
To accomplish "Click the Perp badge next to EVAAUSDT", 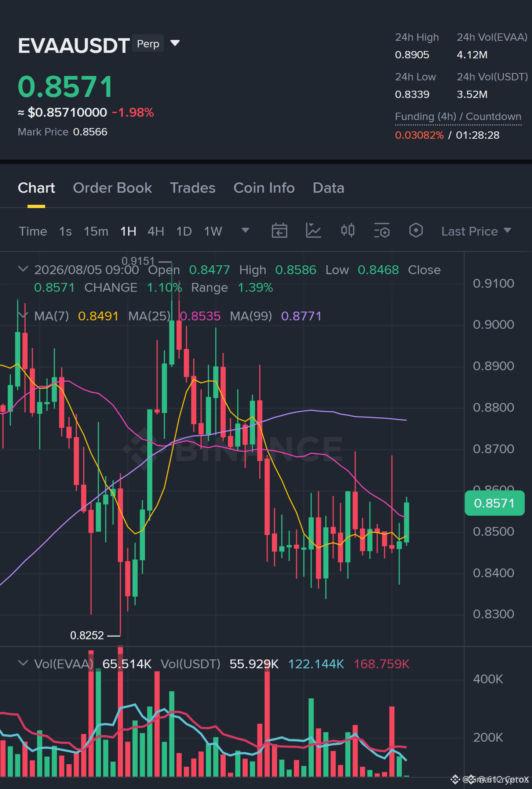I will tap(148, 44).
